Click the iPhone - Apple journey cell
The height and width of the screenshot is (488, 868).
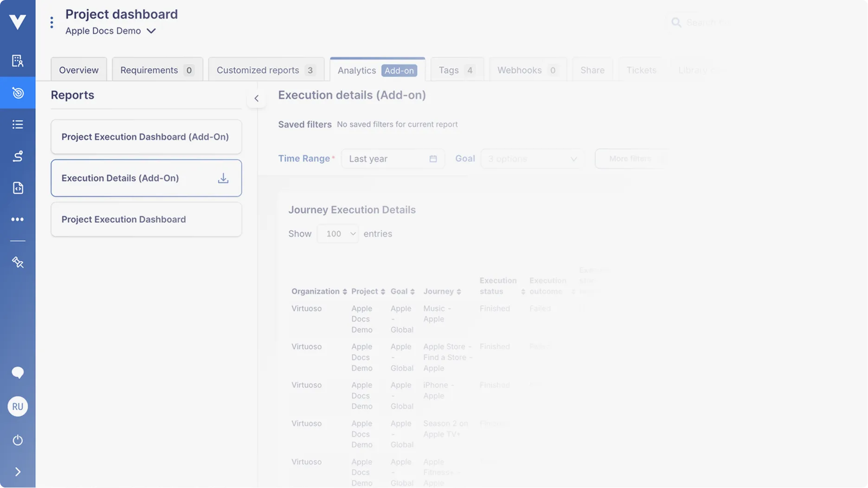(x=439, y=391)
